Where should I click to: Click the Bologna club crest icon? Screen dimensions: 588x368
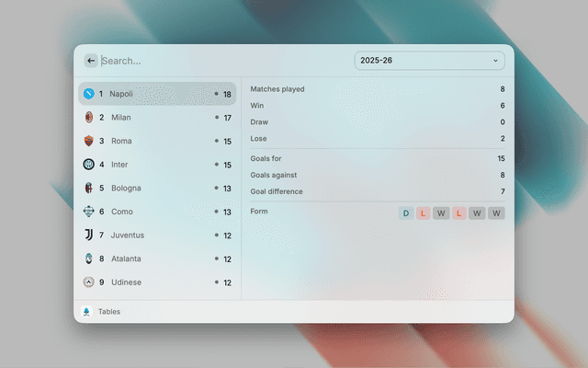(x=89, y=188)
